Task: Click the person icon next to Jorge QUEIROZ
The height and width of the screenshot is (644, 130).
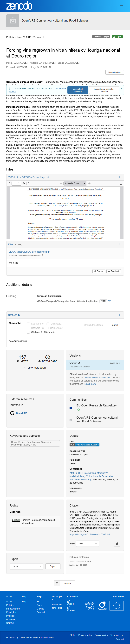Action: [50, 67]
